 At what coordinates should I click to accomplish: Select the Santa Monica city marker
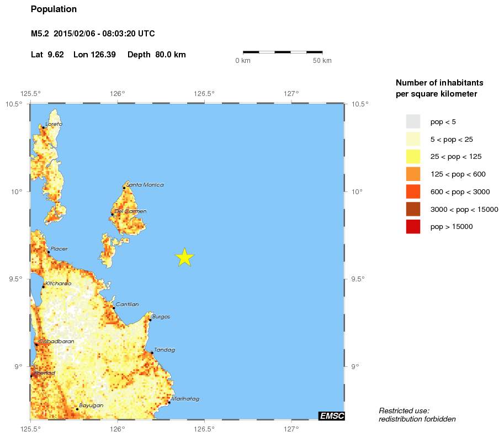point(124,188)
